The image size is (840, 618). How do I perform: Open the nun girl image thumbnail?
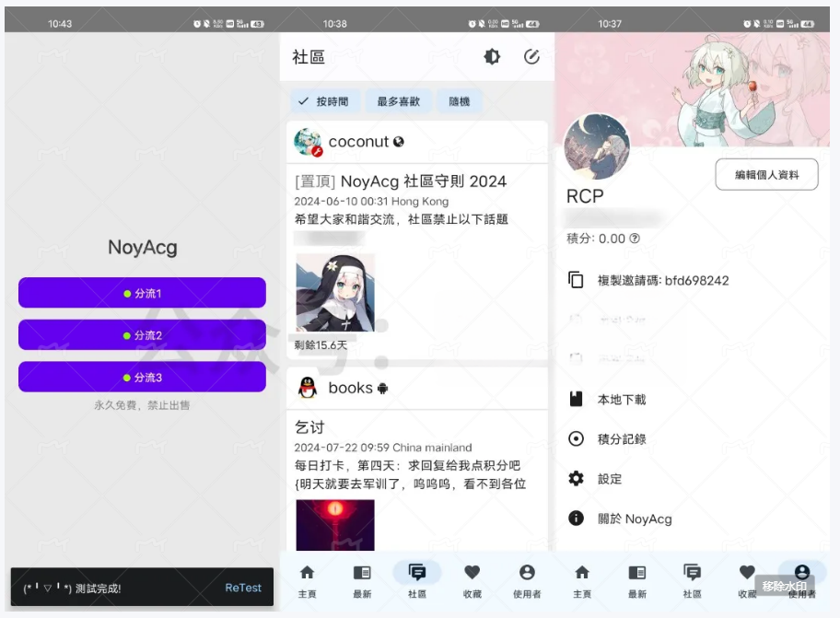pyautogui.click(x=335, y=292)
